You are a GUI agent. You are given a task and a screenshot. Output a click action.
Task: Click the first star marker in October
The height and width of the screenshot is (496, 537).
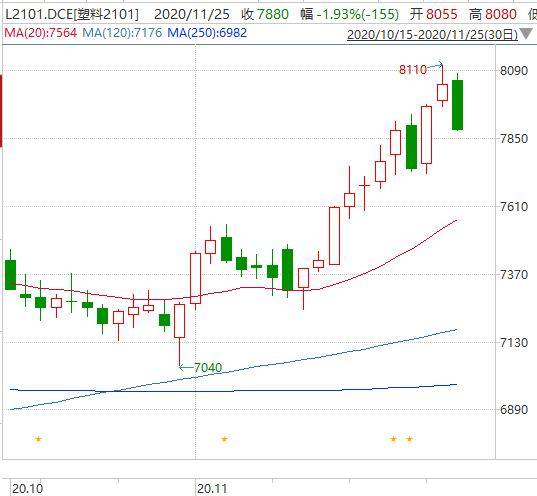click(x=38, y=439)
